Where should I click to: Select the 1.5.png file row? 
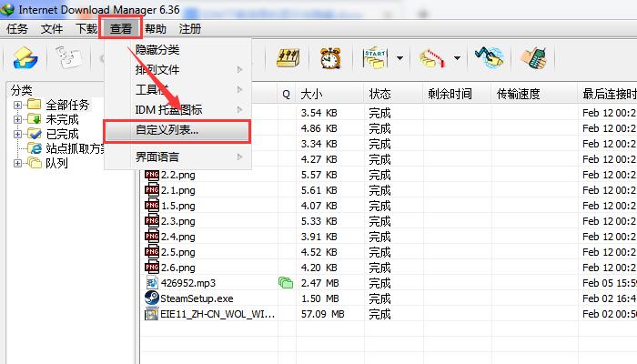tap(389, 206)
